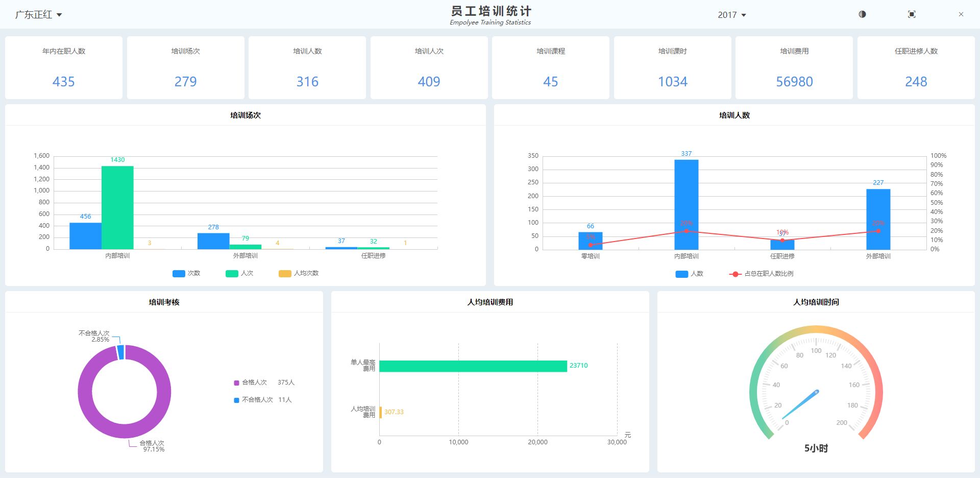
Task: Click the 任职进修人数 card showing 248
Action: [x=916, y=67]
